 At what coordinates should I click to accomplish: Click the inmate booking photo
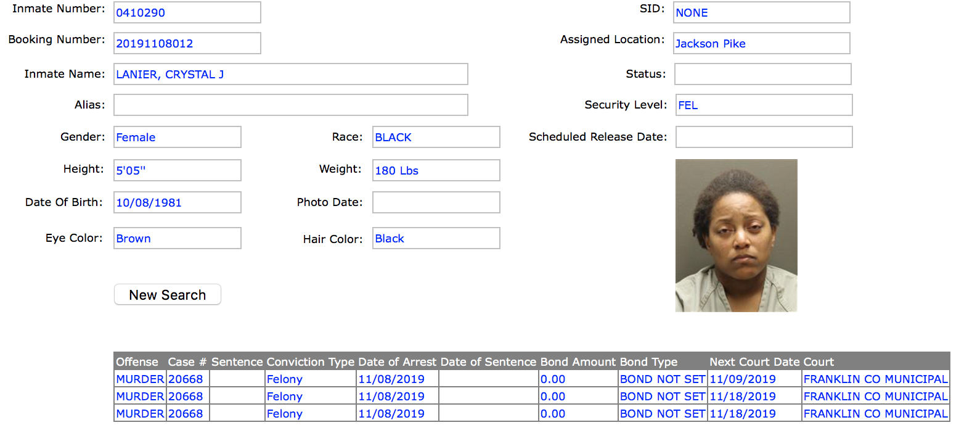point(736,236)
